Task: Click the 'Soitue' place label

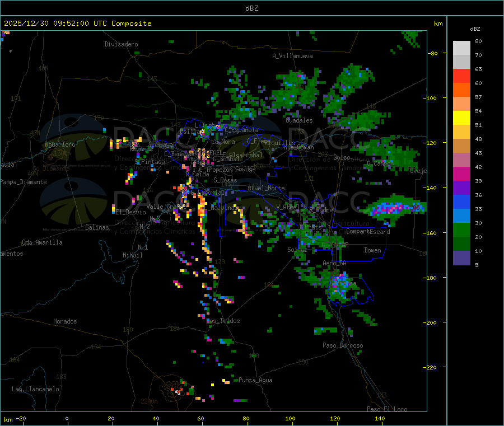Action: [297, 250]
